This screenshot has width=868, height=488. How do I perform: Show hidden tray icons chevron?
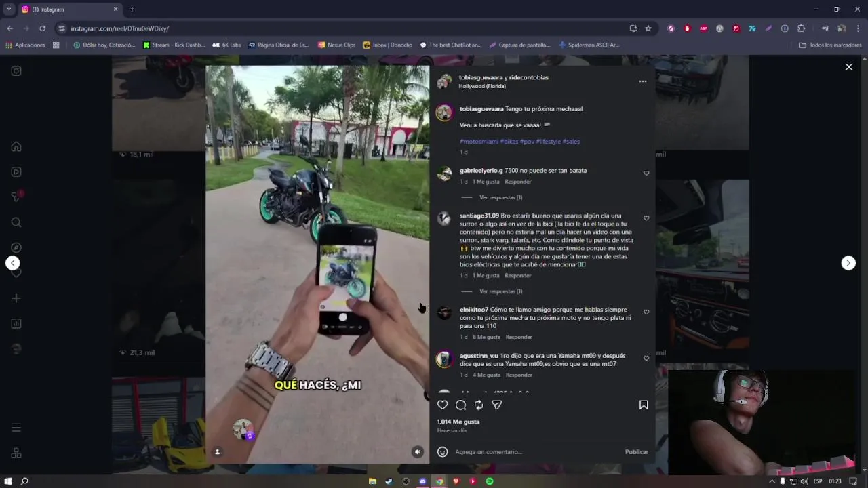tap(772, 481)
